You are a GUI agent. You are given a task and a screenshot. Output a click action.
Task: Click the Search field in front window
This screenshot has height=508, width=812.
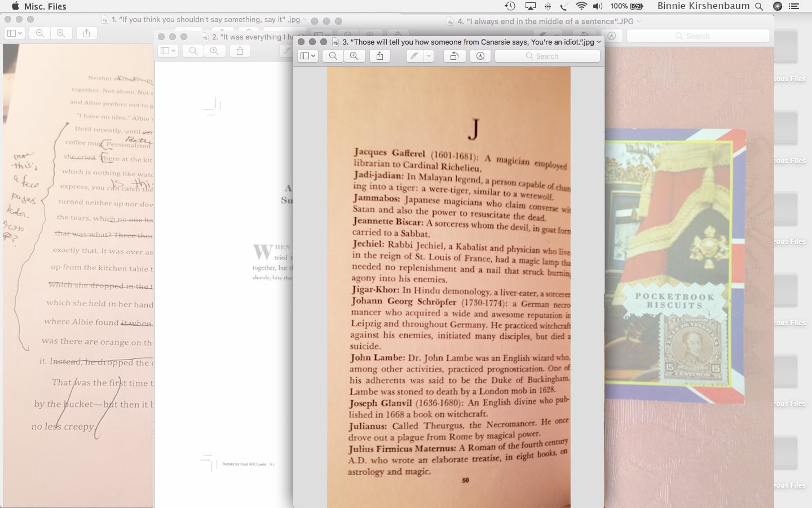pyautogui.click(x=547, y=56)
